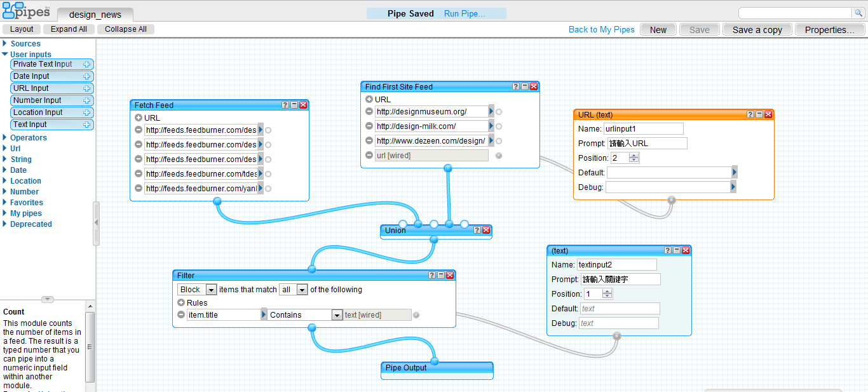
Task: Collapse the Find First Site Feed module
Action: (525, 87)
